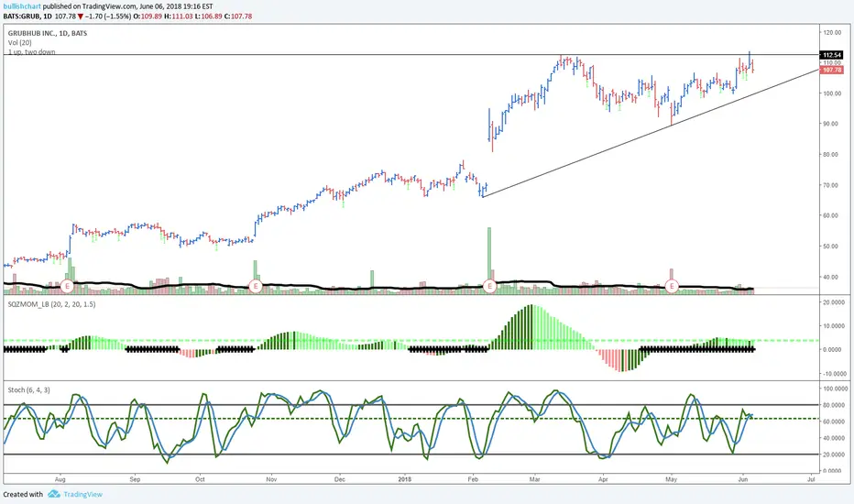Click the GRUBHUB INC., 1D, BATS title

48,33
